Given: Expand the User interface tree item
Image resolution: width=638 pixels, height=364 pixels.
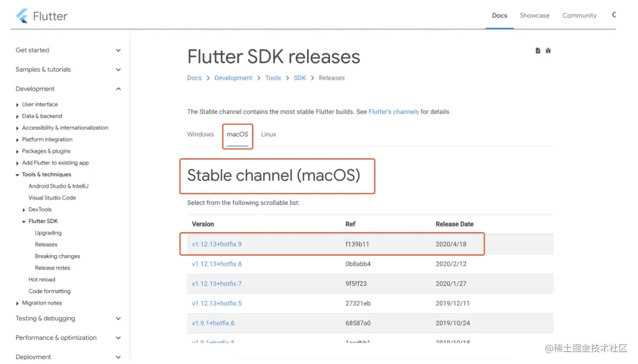Looking at the screenshot, I should 17,104.
